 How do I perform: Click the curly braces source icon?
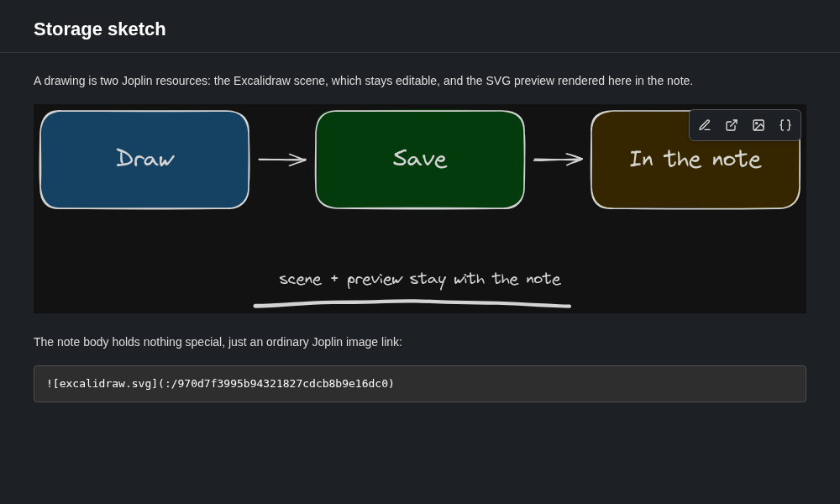785,125
